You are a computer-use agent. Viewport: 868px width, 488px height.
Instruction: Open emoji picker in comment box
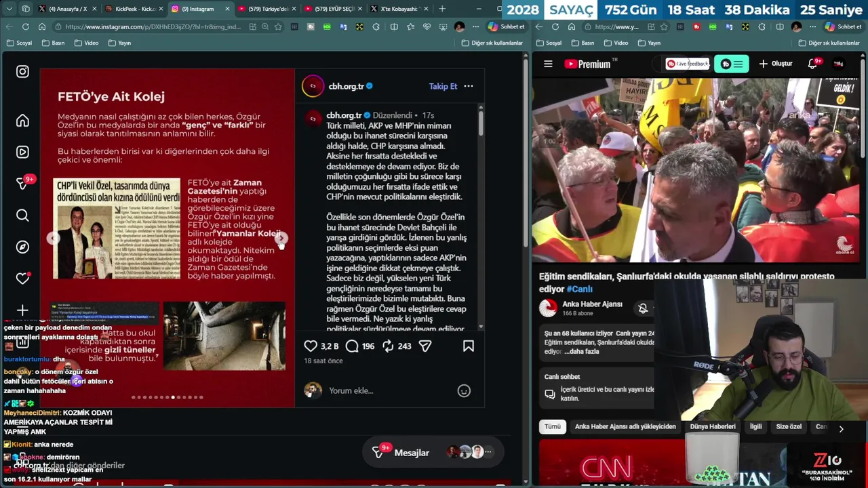coord(464,390)
